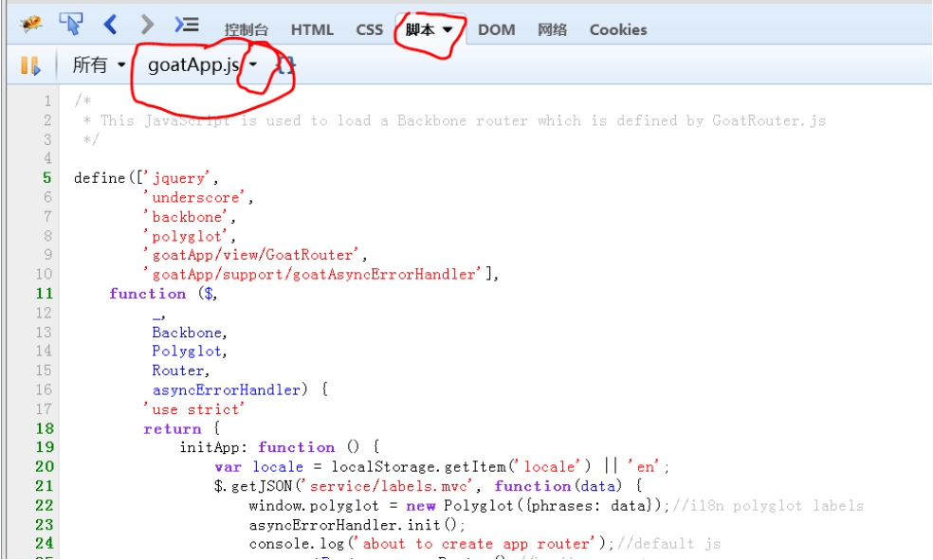Set breakpoint on line 24 gutter
The width and height of the screenshot is (933, 560).
[45, 543]
